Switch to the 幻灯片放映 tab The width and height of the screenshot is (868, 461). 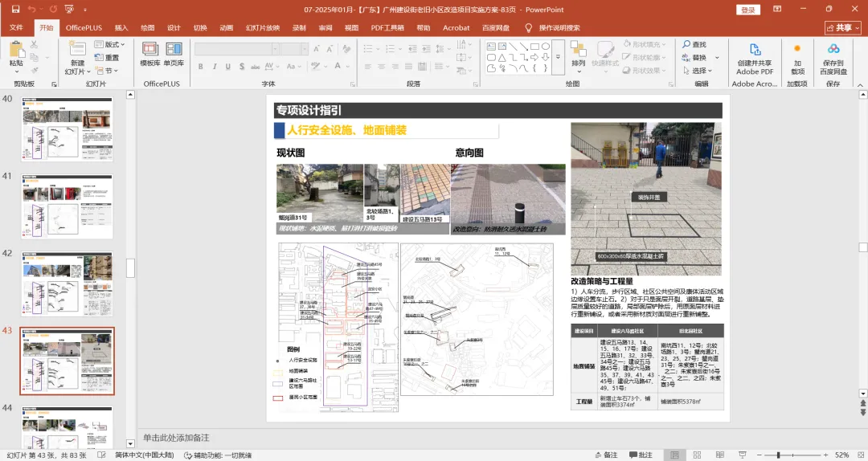[262, 27]
